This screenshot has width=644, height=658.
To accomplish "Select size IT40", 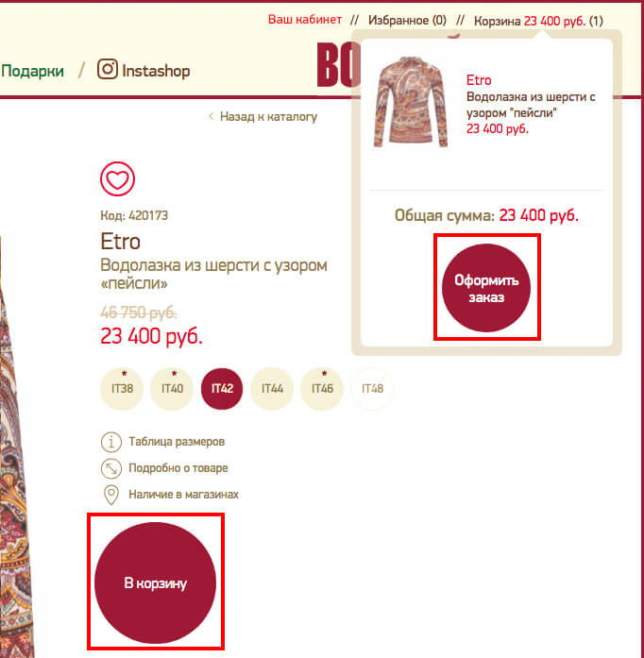I will tap(172, 389).
